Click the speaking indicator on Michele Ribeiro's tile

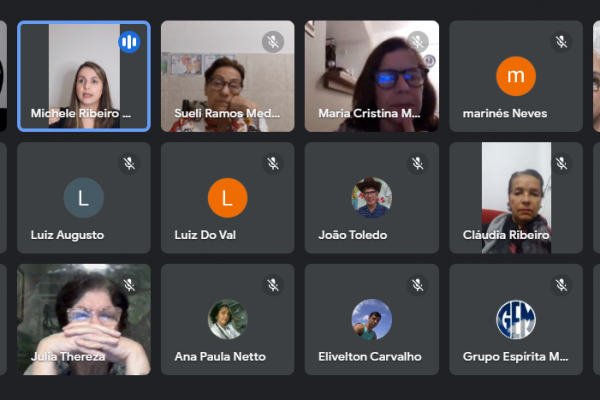(x=129, y=42)
